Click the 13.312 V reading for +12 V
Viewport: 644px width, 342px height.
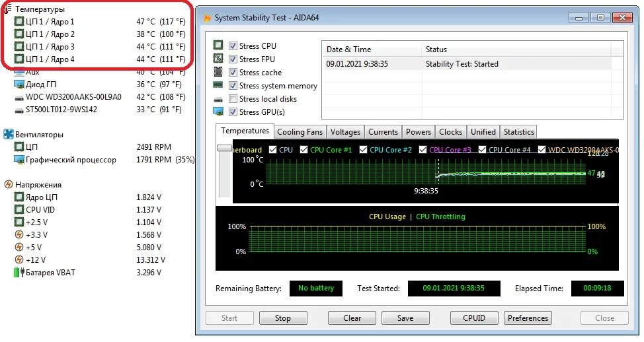point(151,260)
